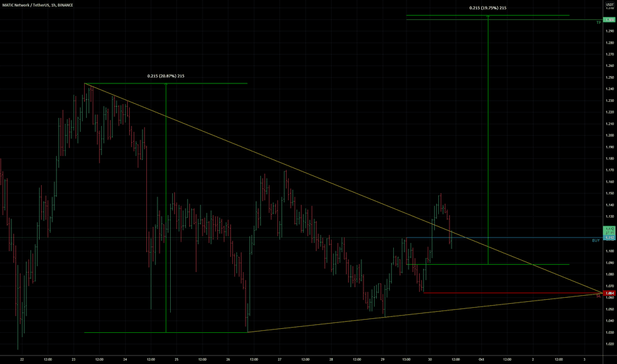Click the 0.215 (19.75%) 215 measurement label
Image resolution: width=617 pixels, height=364 pixels.
[x=487, y=8]
